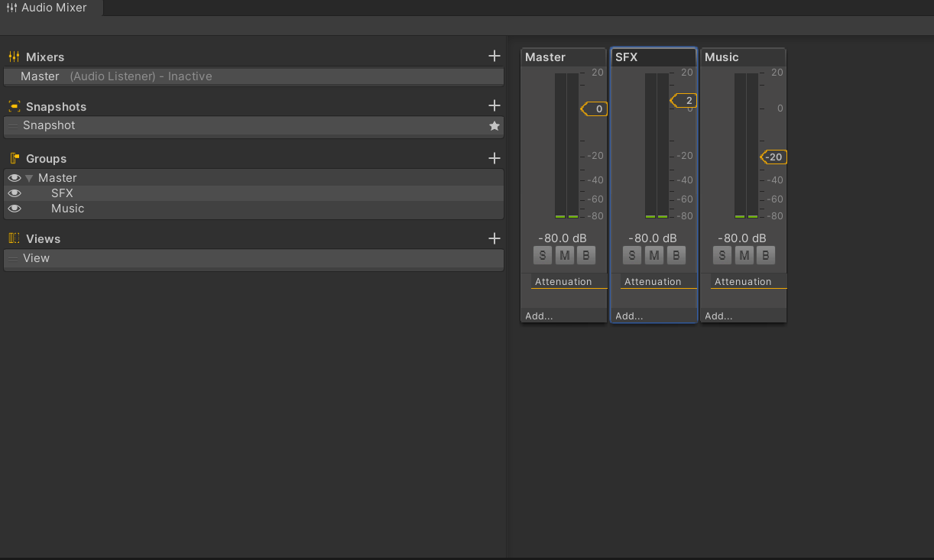Add a new view with plus icon
This screenshot has height=560, width=934.
tap(495, 238)
